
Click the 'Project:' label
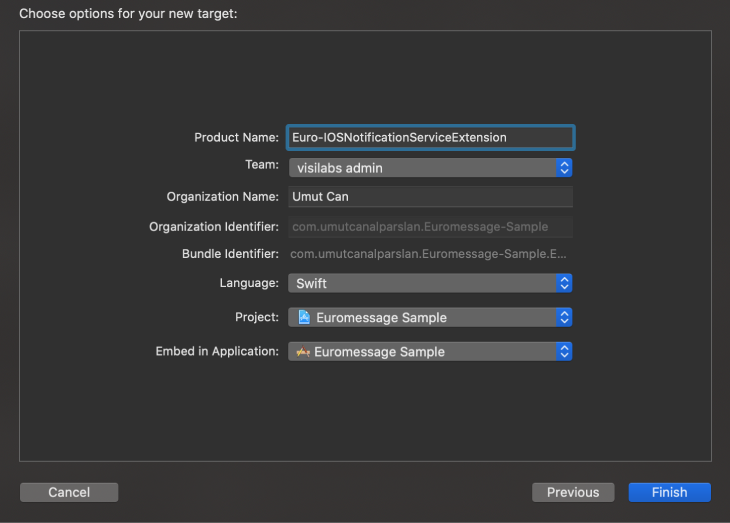click(257, 317)
